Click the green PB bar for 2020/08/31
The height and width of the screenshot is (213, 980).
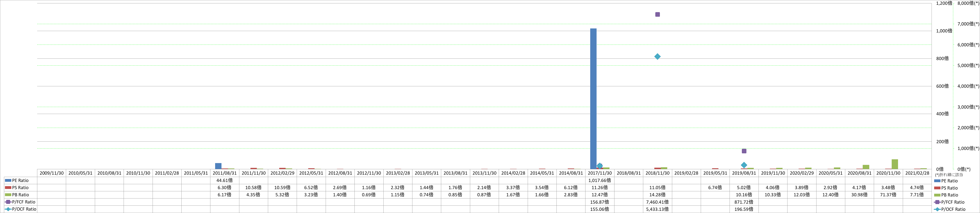pyautogui.click(x=866, y=167)
